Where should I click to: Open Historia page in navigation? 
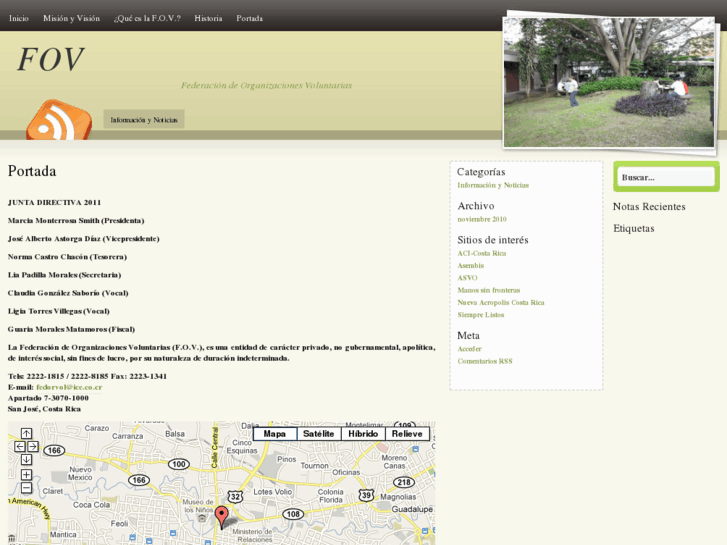pyautogui.click(x=208, y=19)
